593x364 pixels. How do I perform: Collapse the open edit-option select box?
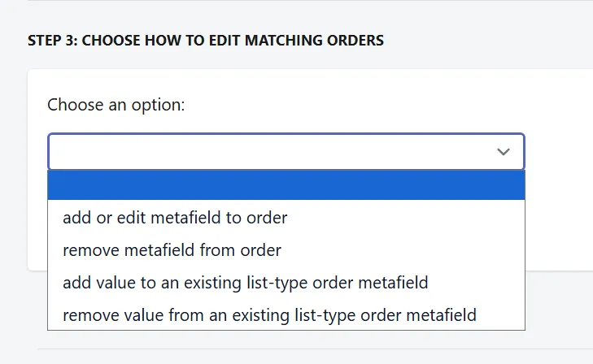pyautogui.click(x=286, y=151)
